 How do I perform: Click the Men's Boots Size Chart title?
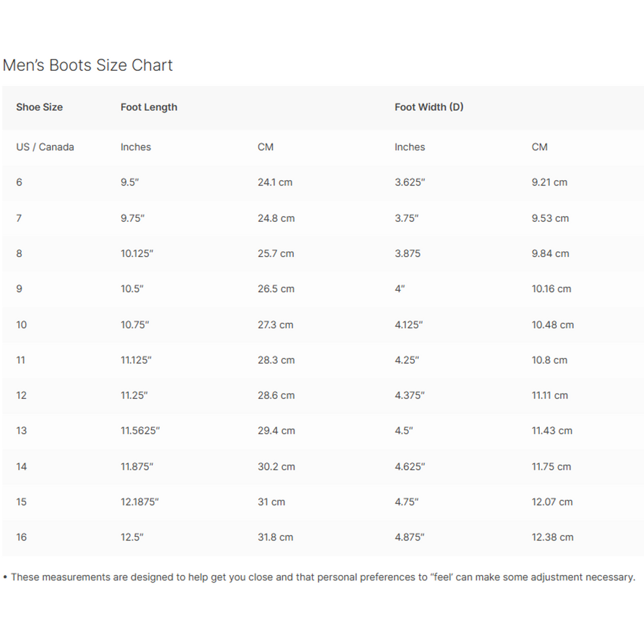pyautogui.click(x=88, y=65)
